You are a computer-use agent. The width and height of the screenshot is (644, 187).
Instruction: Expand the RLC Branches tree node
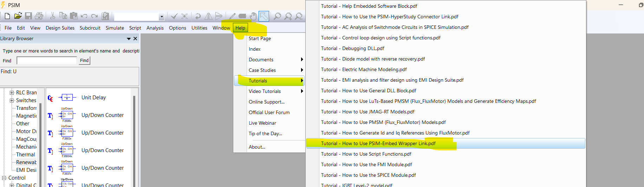point(12,93)
